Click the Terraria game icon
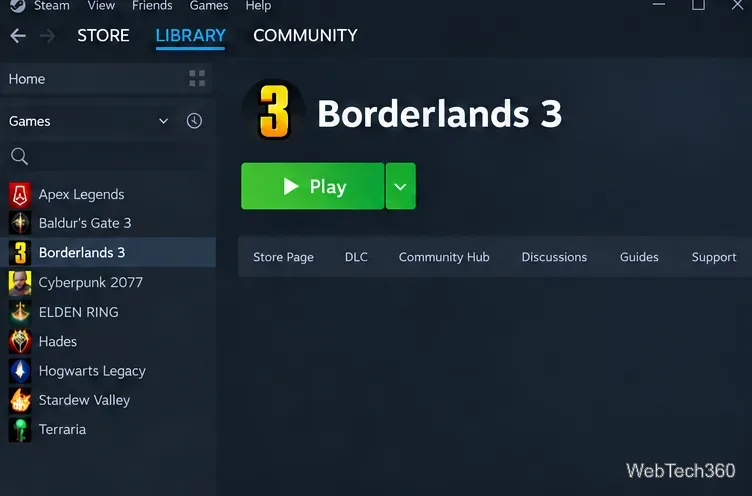 click(x=20, y=429)
